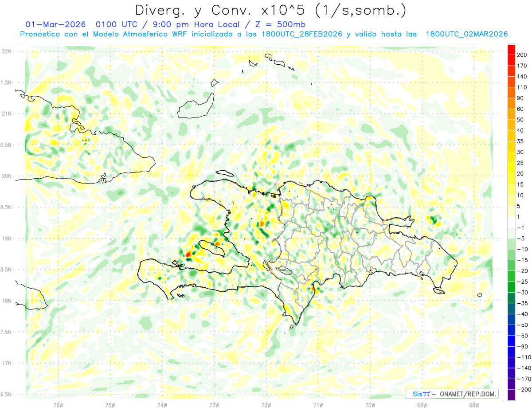Click the '9.5N' latitude label

pyautogui.click(x=7, y=207)
